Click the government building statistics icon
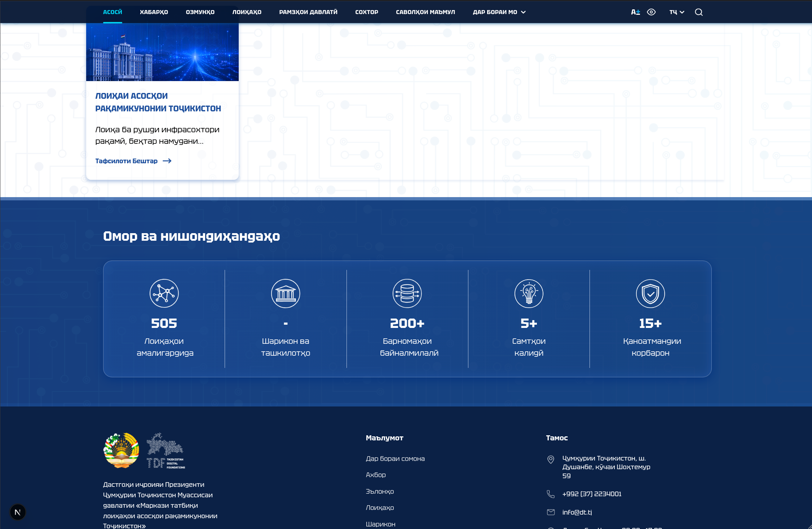Image resolution: width=812 pixels, height=529 pixels. [286, 293]
